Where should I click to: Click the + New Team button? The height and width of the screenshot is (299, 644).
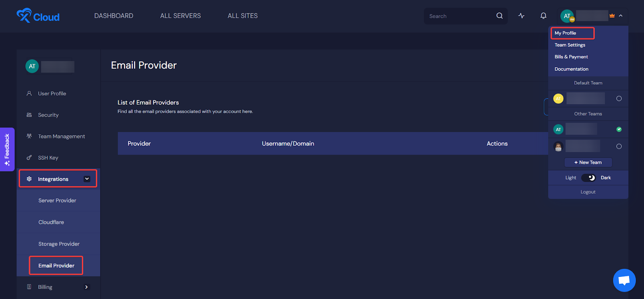pos(588,163)
